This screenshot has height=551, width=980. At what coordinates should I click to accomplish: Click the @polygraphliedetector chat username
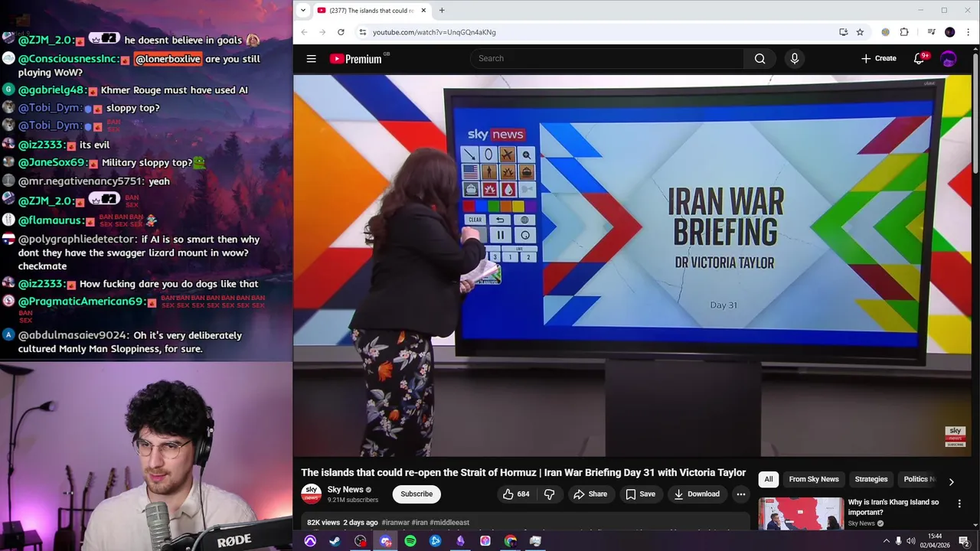(76, 240)
